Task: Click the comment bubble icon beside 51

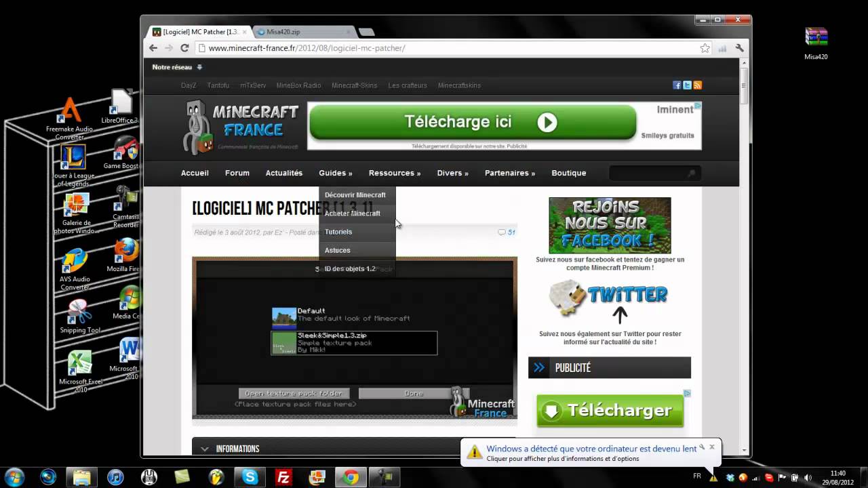Action: [x=502, y=232]
